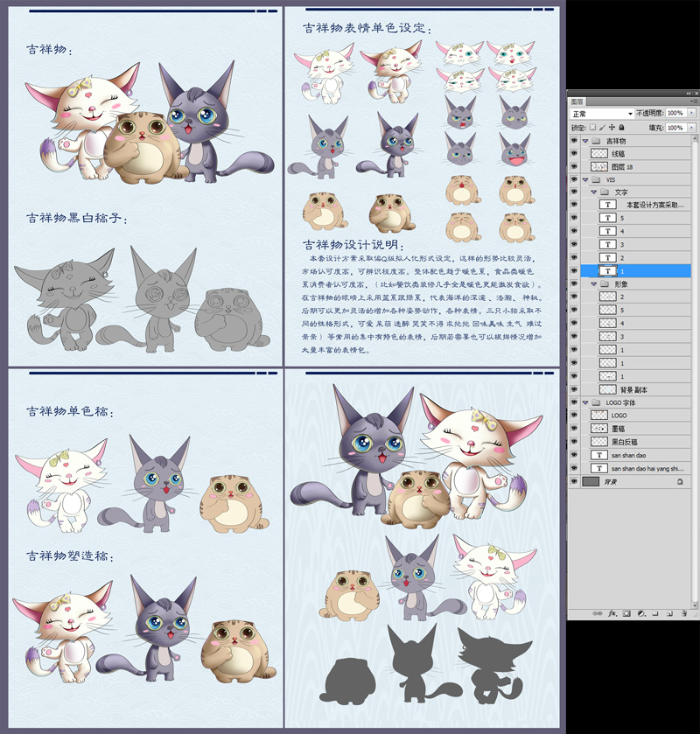Click gray thumbnail of 背景 layer
The width and height of the screenshot is (700, 734).
[591, 481]
